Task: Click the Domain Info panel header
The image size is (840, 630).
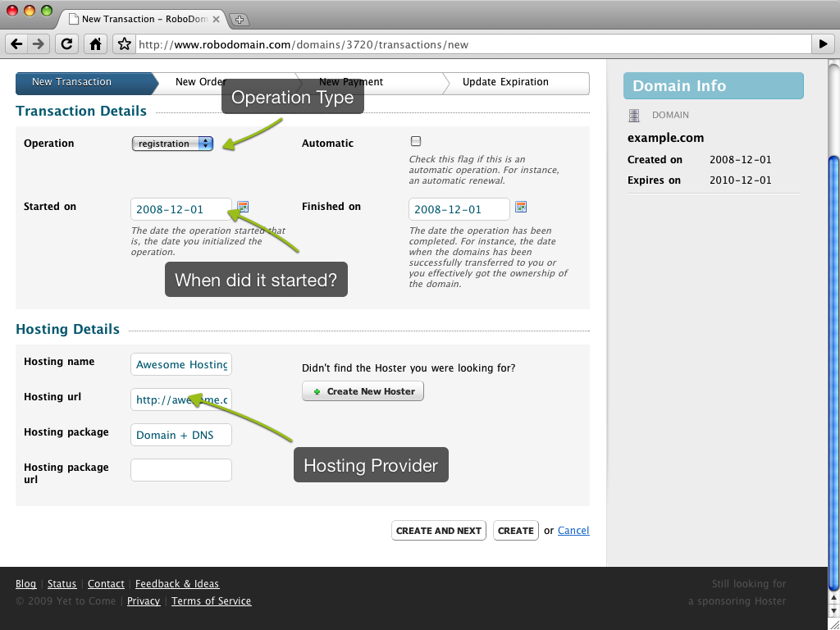Action: point(713,85)
